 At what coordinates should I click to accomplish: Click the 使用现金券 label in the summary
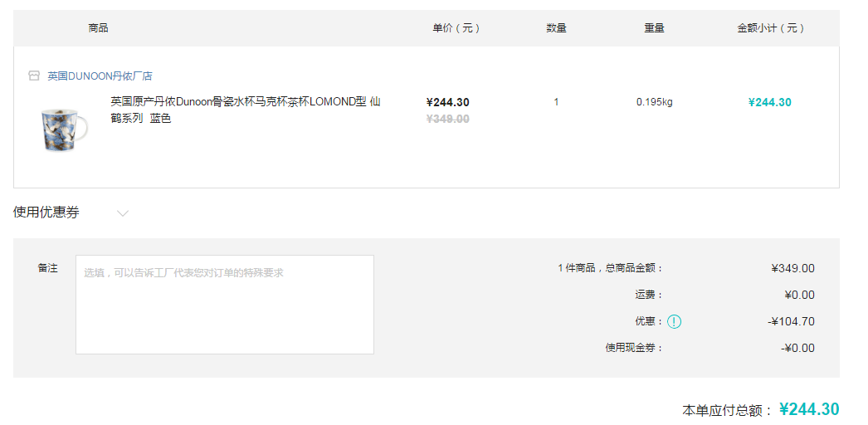(x=634, y=348)
